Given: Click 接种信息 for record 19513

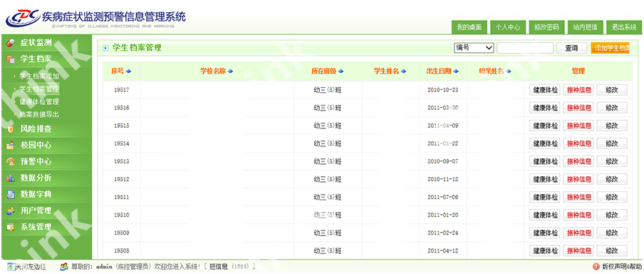Looking at the screenshot, I should tap(578, 162).
